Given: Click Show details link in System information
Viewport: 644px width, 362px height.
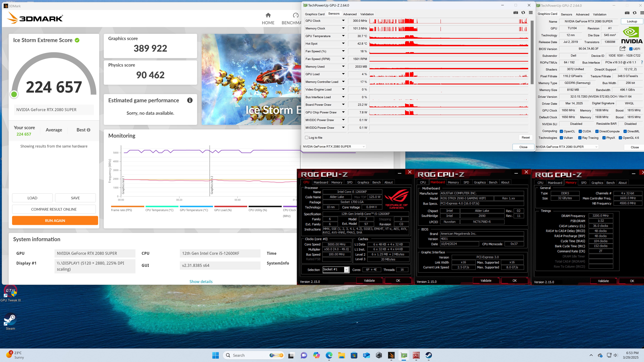Looking at the screenshot, I should (201, 282).
